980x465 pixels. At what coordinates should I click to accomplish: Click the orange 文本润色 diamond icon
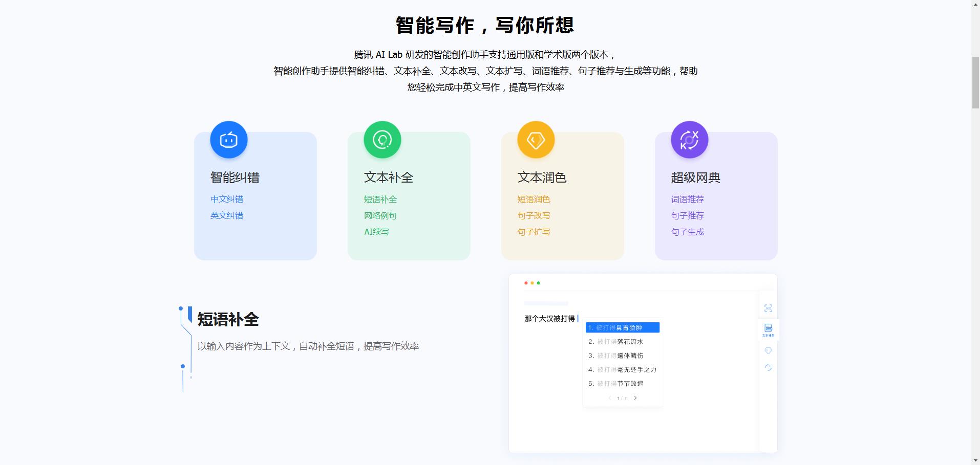click(x=536, y=140)
